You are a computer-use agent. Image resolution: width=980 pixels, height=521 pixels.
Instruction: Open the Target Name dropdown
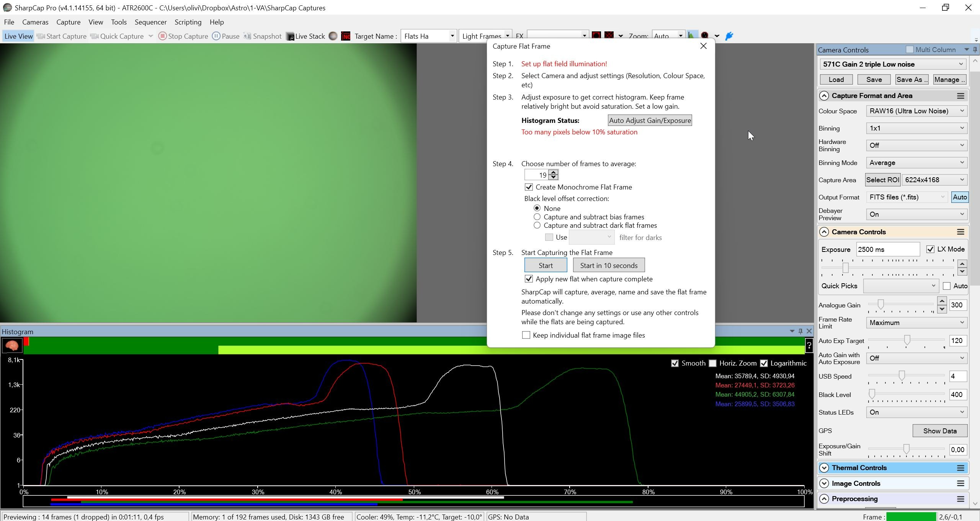click(452, 36)
